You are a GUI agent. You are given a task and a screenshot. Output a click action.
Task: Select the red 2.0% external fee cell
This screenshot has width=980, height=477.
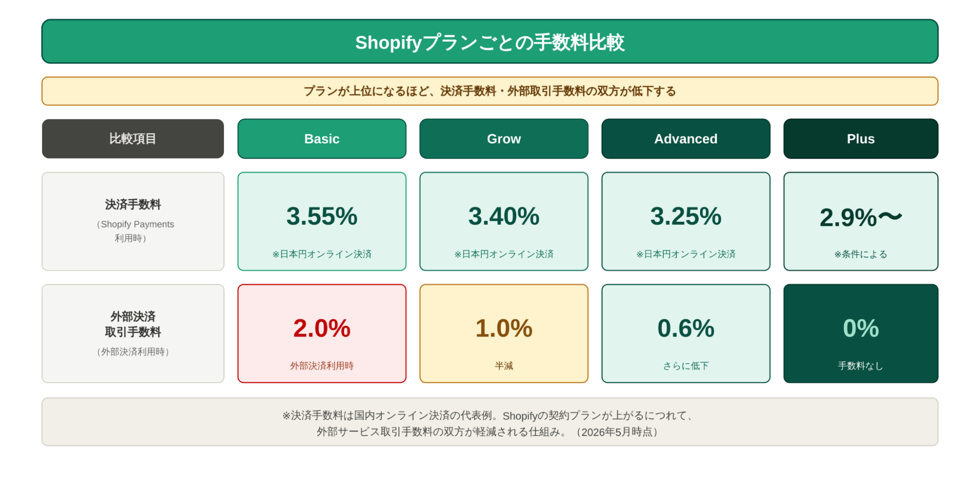[x=322, y=334]
